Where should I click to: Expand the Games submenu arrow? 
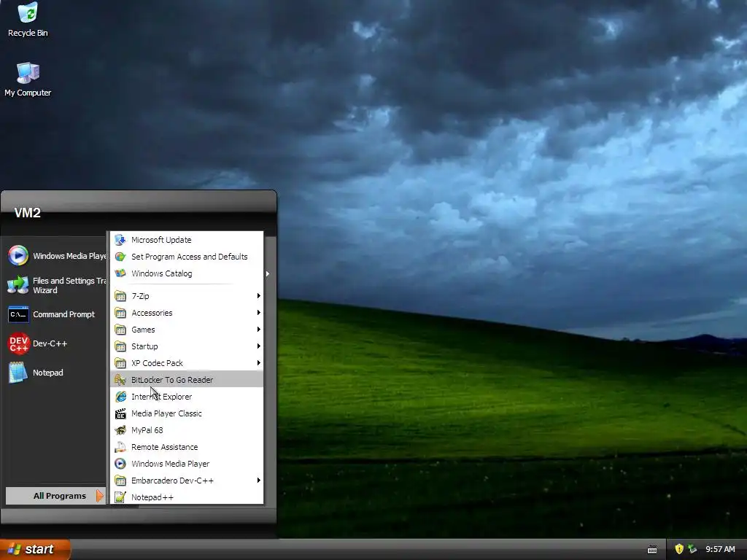point(259,329)
